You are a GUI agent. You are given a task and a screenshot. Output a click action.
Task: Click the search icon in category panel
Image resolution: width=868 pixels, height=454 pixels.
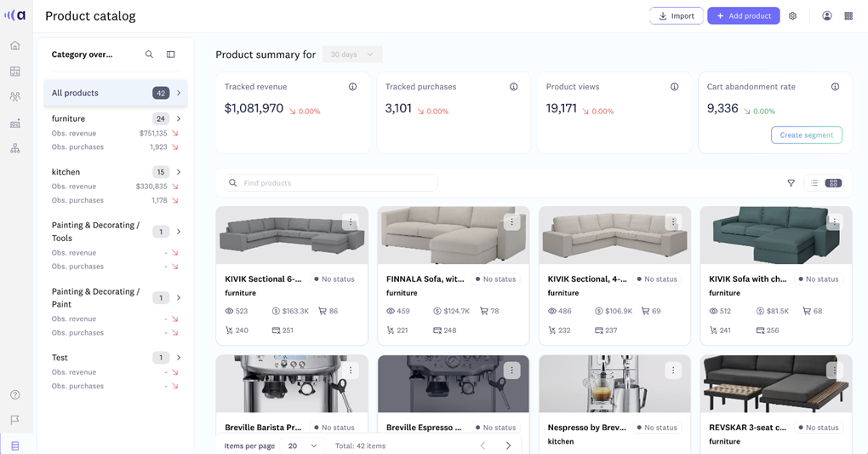149,55
